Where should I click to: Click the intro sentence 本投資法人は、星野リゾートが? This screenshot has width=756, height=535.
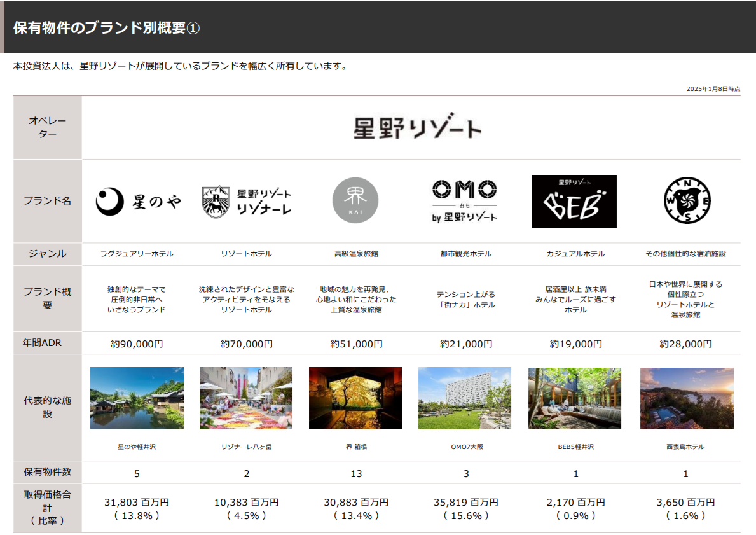(x=180, y=66)
